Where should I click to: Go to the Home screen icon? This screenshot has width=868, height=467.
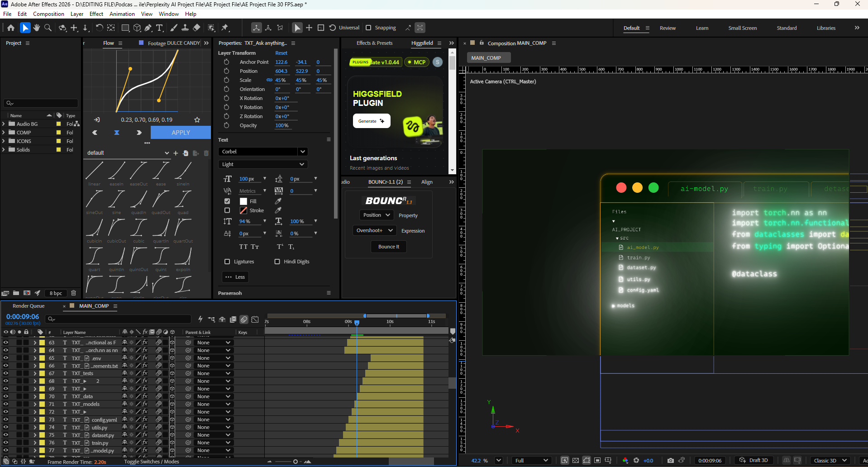(x=11, y=28)
